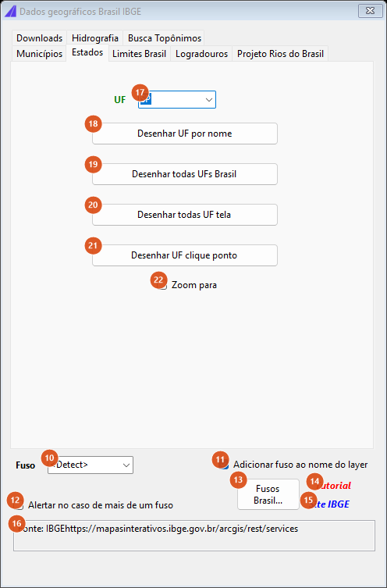
Task: Toggle Adicionar fuso ao nome do layer
Action: pos(224,465)
